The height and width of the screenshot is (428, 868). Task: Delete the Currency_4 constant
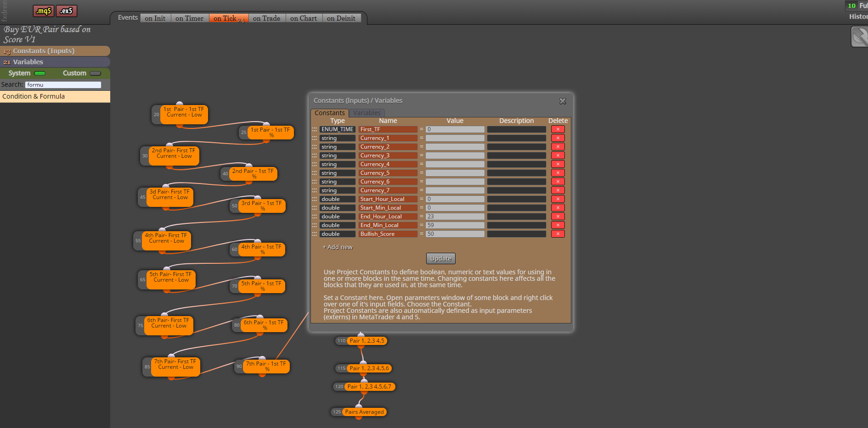558,164
